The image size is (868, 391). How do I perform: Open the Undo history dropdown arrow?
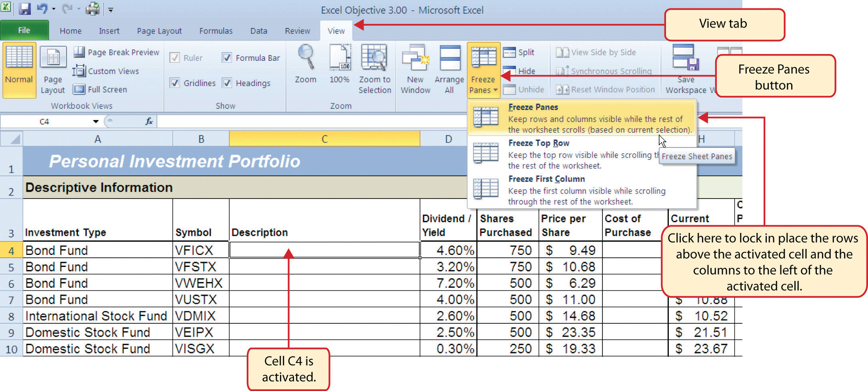(x=54, y=9)
